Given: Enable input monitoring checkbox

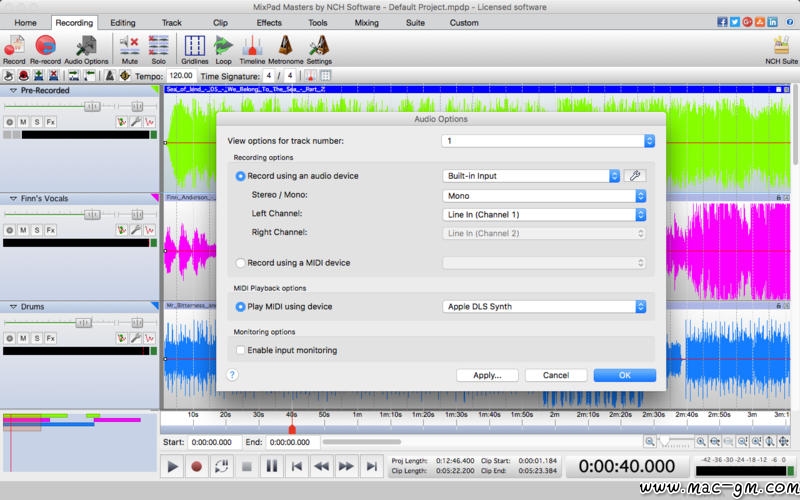Looking at the screenshot, I should [x=240, y=350].
